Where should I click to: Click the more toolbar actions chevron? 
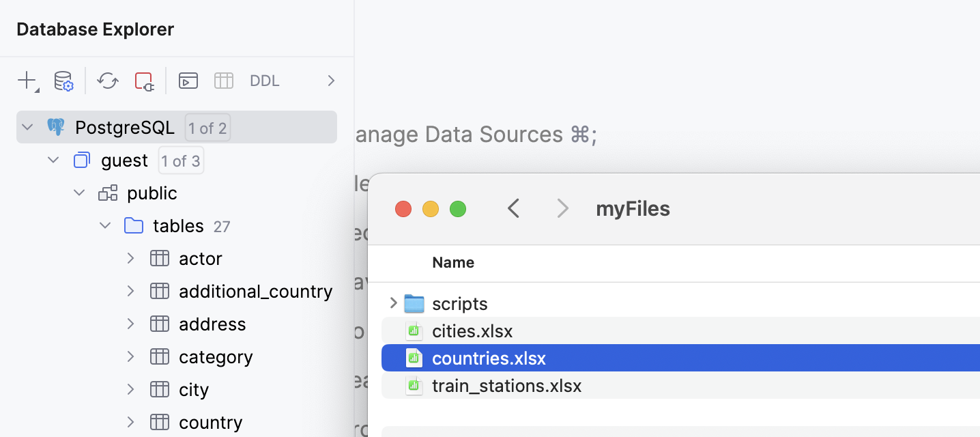pos(331,81)
